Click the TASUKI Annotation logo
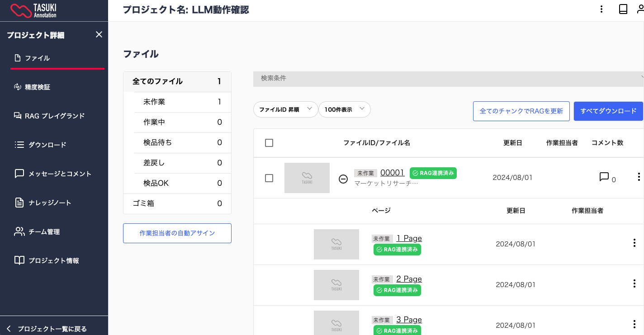 (33, 10)
